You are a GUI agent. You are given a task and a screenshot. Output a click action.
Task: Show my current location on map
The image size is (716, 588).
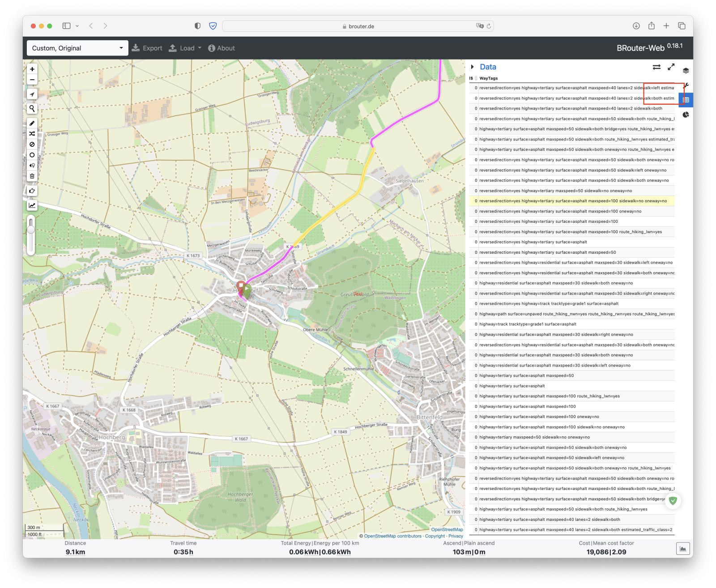point(32,94)
